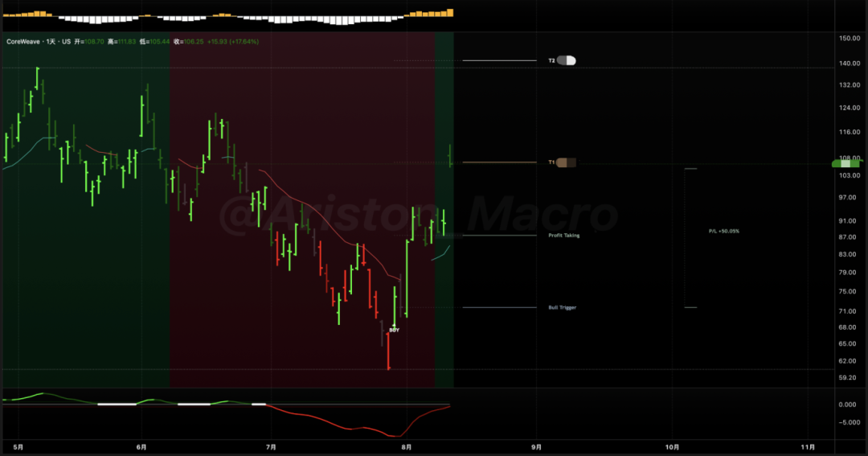Click the 103.00 price axis label
The height and width of the screenshot is (456, 868).
click(850, 175)
